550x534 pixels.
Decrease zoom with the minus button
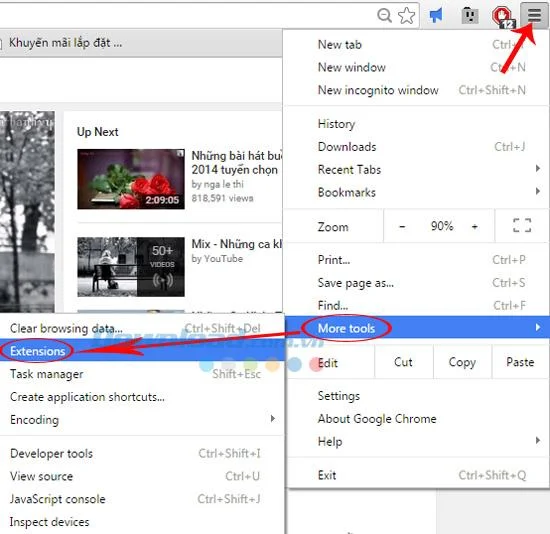[402, 226]
